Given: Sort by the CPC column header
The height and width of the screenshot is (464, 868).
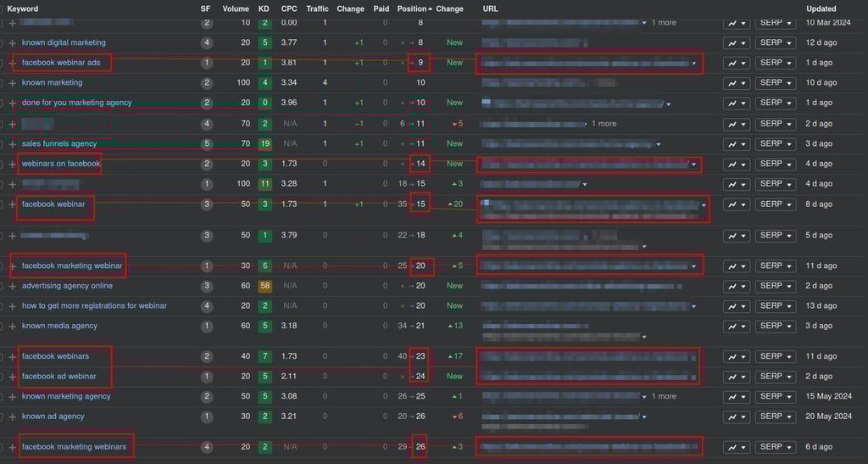Looking at the screenshot, I should click(x=289, y=8).
